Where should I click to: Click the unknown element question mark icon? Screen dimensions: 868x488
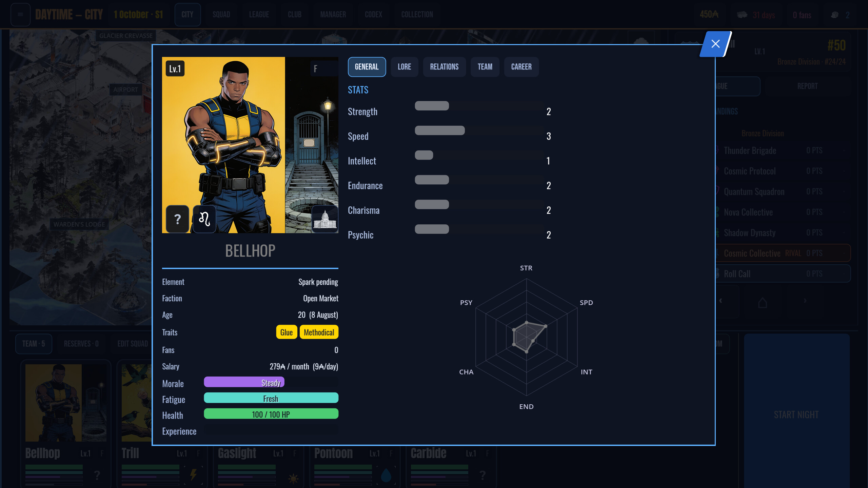tap(177, 219)
